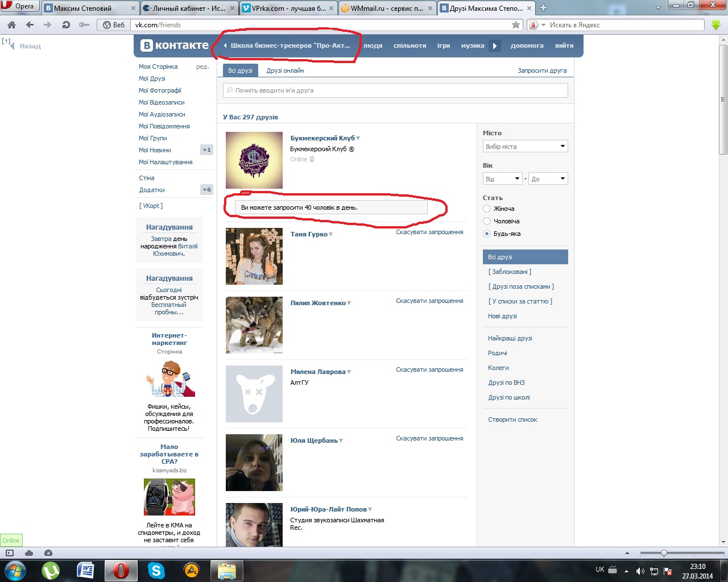
Task: Select the Чоловіча gender radio button
Action: point(487,221)
